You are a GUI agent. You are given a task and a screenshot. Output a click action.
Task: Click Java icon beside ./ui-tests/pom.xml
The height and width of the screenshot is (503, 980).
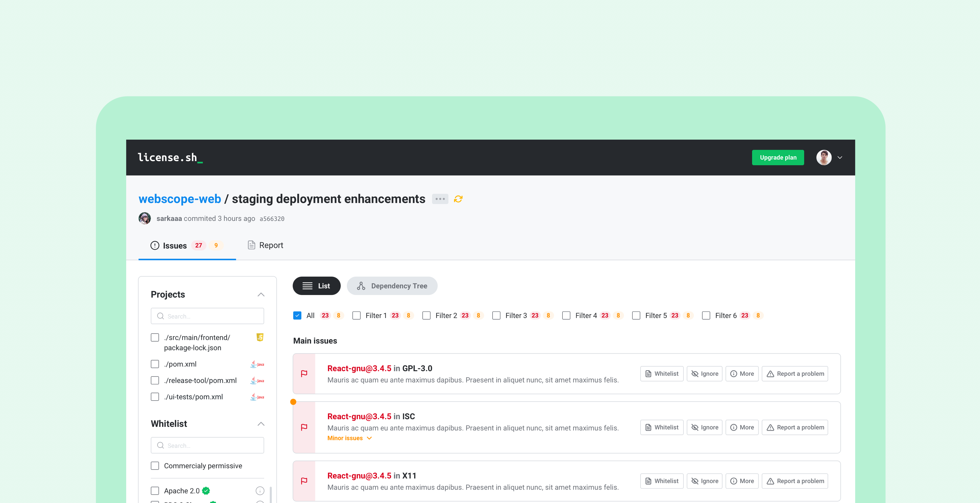[x=258, y=397]
